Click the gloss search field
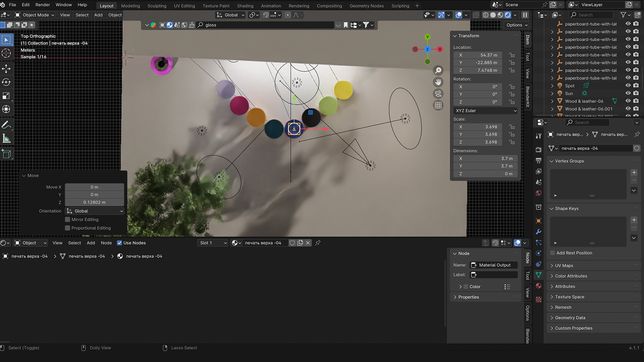The image size is (644, 362). [265, 25]
